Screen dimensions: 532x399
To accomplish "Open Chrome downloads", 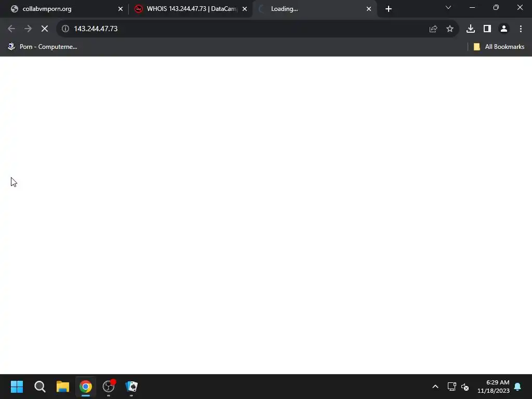I will point(471,29).
